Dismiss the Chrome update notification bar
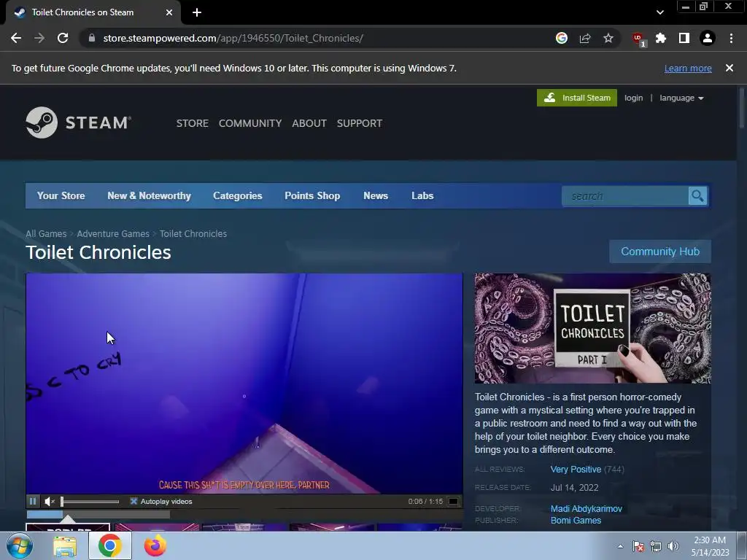Screen dimensions: 747x560 coord(729,68)
